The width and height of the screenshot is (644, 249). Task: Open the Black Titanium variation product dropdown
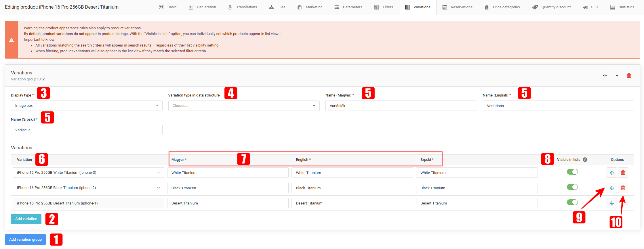(88, 188)
